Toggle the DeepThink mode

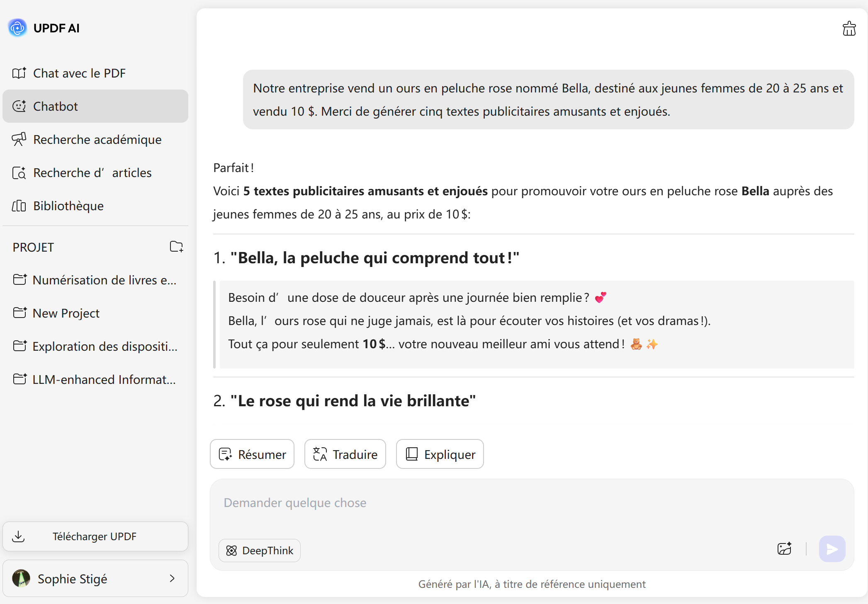[x=260, y=551]
